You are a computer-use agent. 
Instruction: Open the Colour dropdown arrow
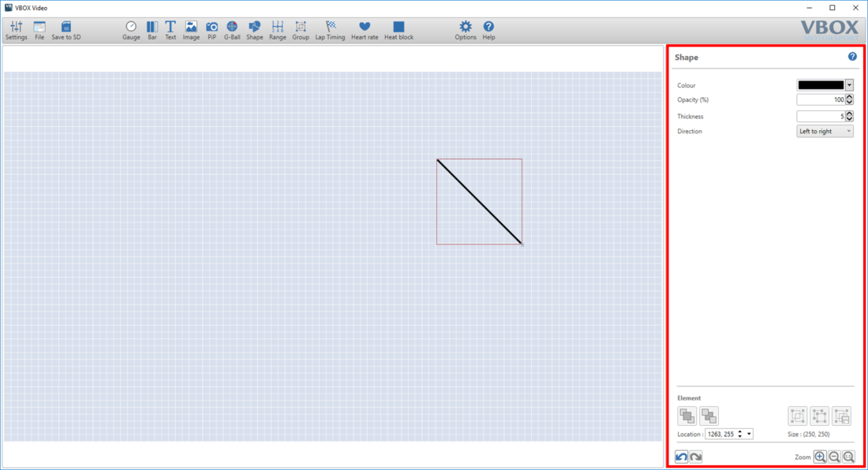click(x=849, y=85)
